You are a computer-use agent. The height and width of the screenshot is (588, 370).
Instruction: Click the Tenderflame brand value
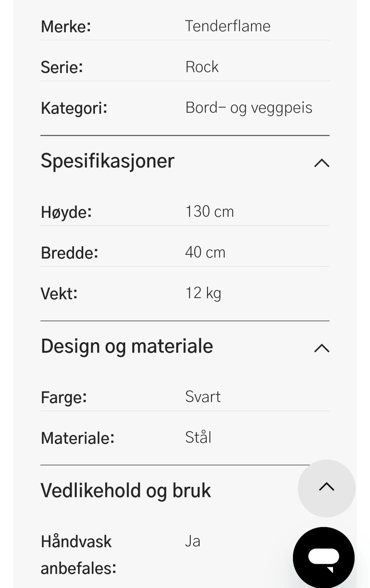click(x=227, y=26)
